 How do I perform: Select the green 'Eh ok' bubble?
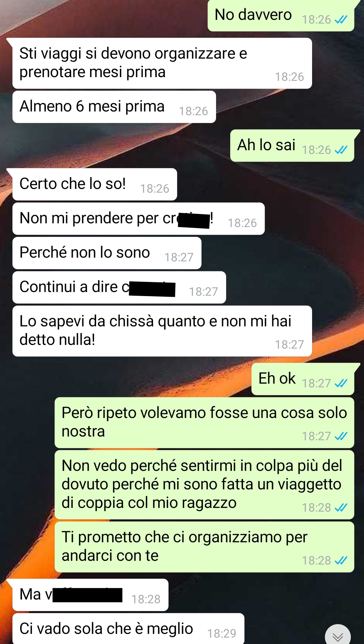[303, 379]
